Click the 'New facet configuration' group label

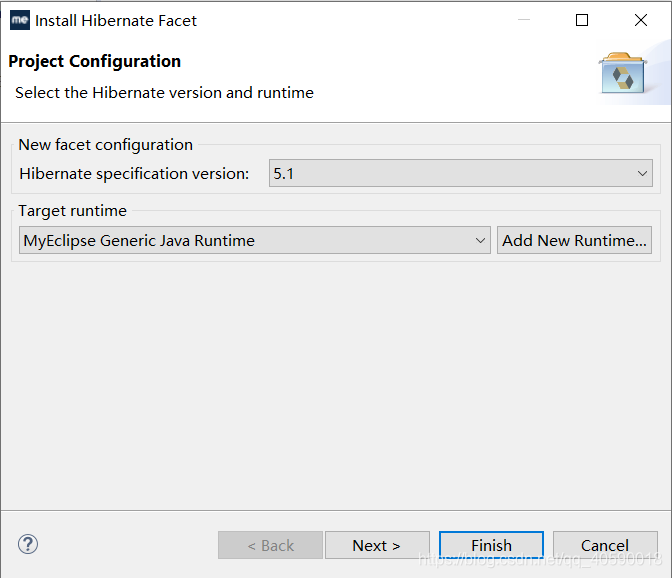click(x=105, y=145)
